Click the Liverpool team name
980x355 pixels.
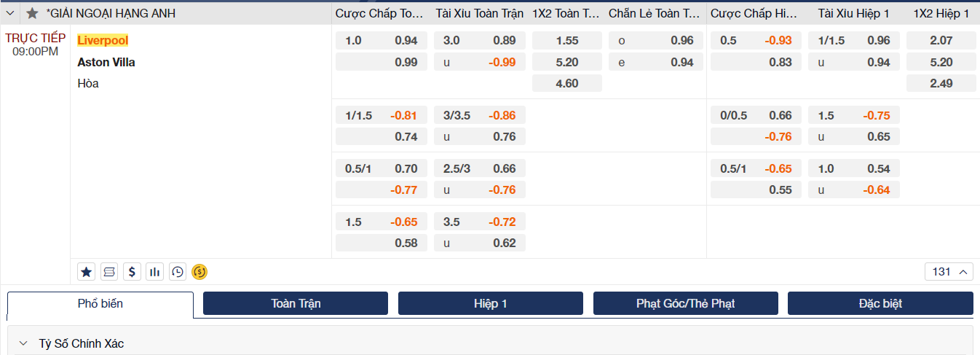pos(103,40)
